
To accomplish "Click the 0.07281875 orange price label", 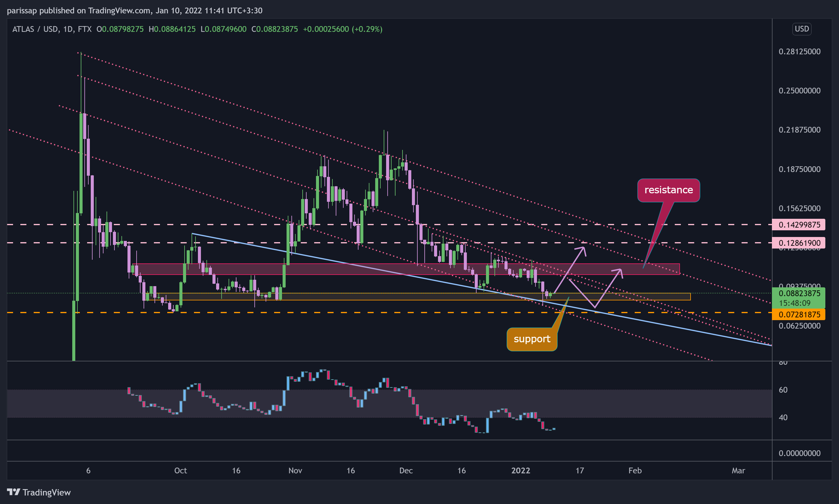I will coord(799,314).
